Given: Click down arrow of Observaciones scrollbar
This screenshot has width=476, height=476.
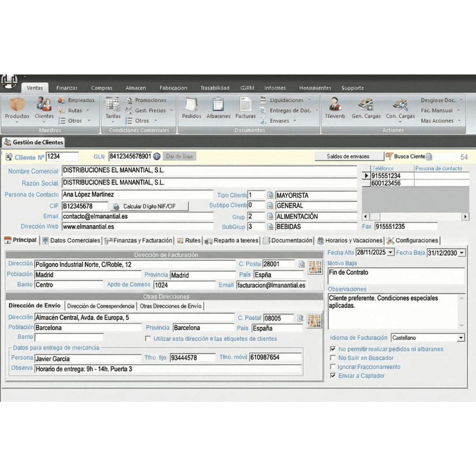Looking at the screenshot, I should click(461, 325).
